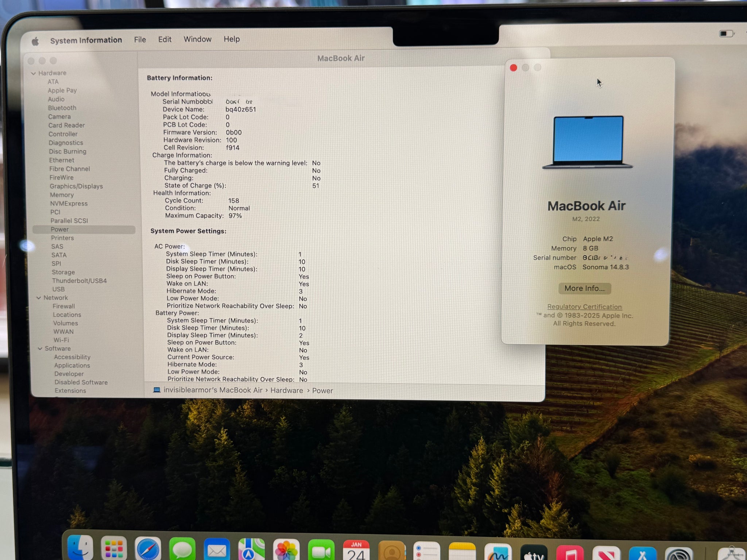
Task: Click the Apple logo menu
Action: coord(35,41)
